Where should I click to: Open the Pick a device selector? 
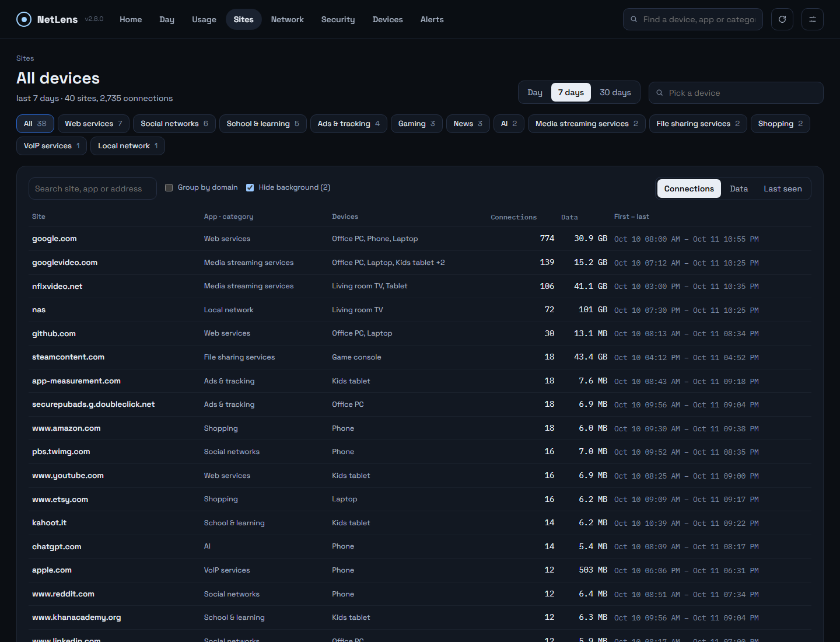coord(736,93)
